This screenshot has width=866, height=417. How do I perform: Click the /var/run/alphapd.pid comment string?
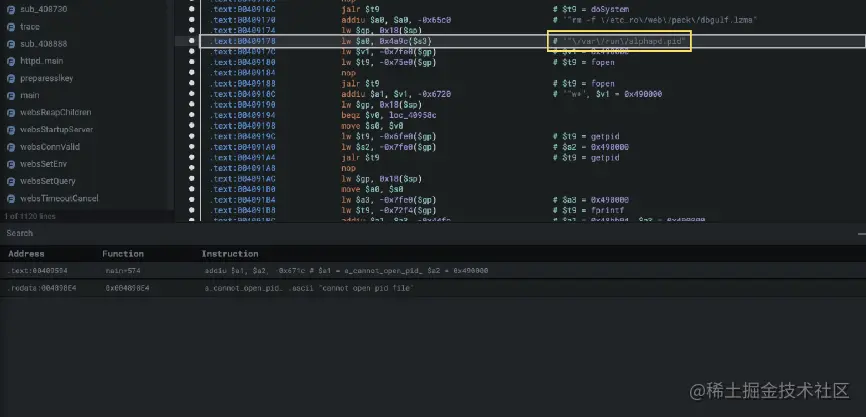[x=620, y=41]
